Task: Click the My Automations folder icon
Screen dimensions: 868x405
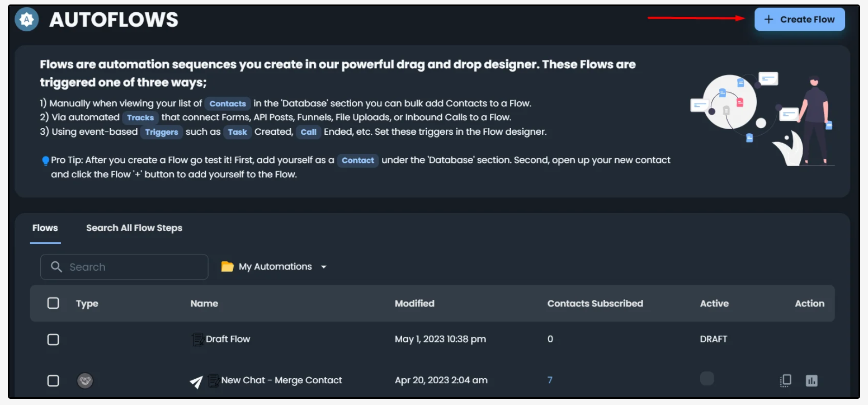Action: pyautogui.click(x=227, y=267)
